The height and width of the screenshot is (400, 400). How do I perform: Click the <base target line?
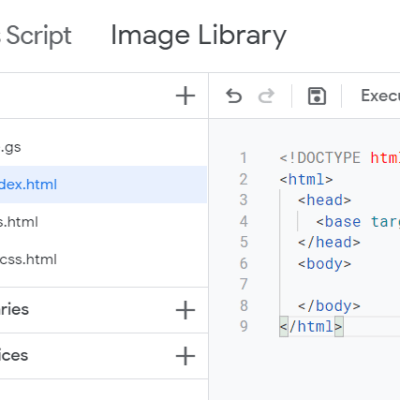coord(358,222)
